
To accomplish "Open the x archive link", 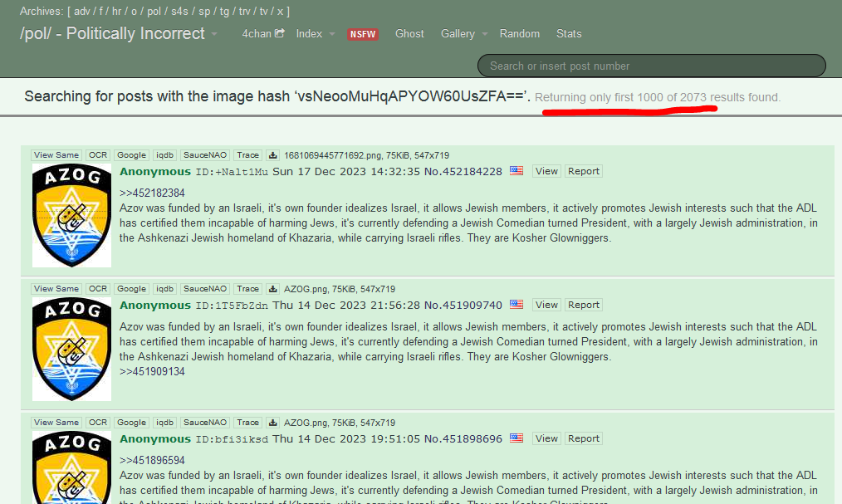I will [280, 11].
